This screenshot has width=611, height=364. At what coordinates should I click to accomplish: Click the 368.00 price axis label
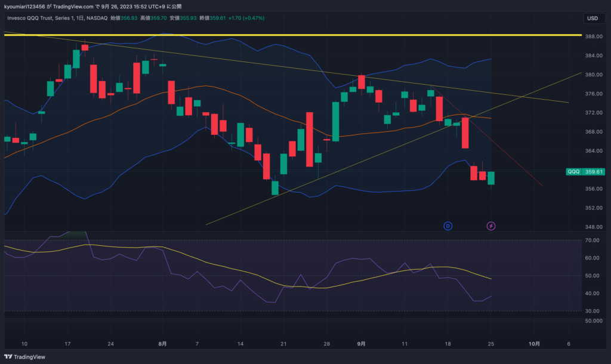pos(594,131)
